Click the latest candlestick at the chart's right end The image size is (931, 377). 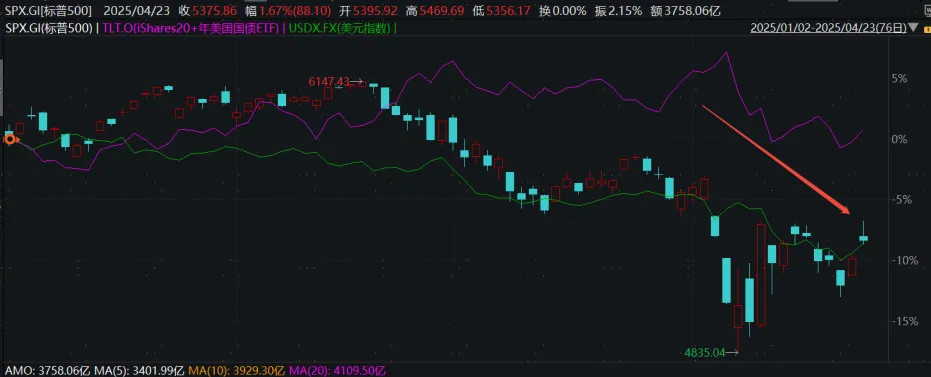point(863,237)
